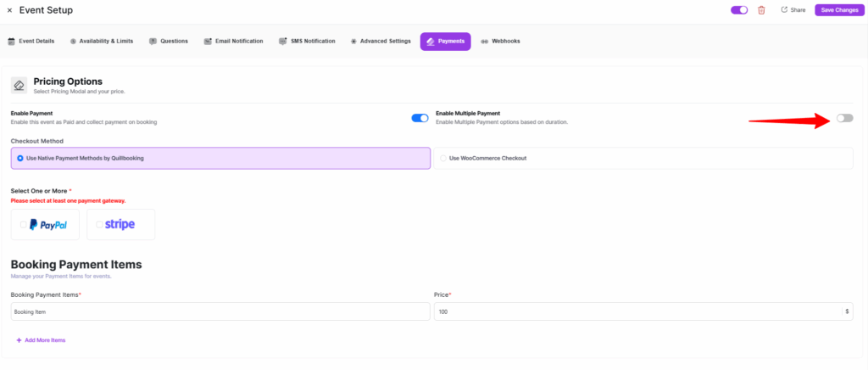
Task: Switch to the Advanced Settings tab
Action: click(x=381, y=41)
